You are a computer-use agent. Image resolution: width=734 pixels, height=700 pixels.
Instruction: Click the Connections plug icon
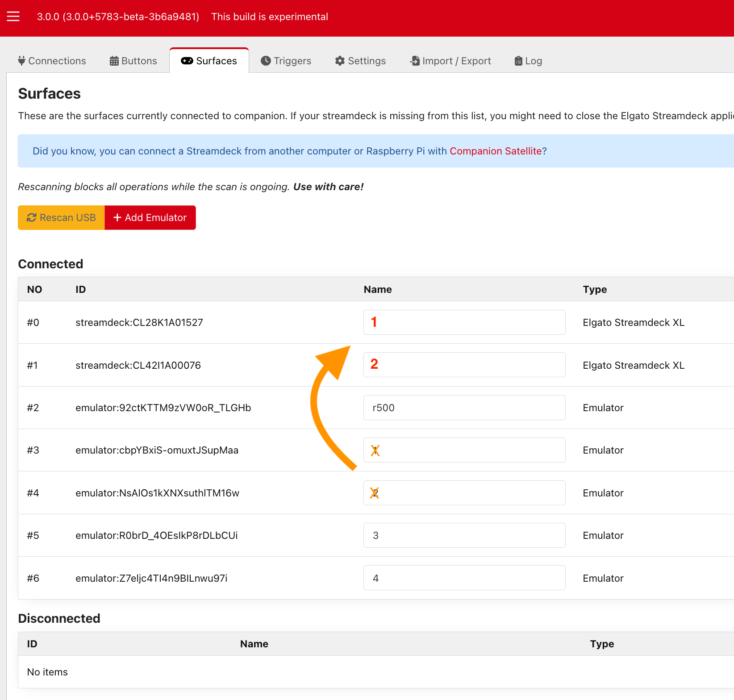[21, 60]
